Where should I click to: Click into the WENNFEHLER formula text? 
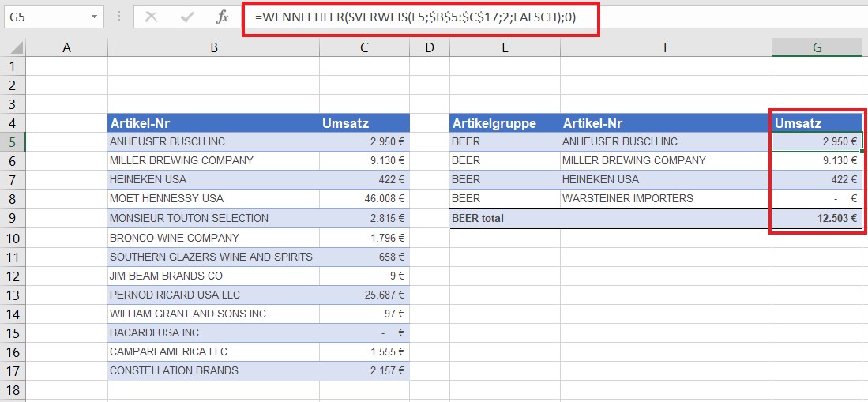(x=415, y=17)
